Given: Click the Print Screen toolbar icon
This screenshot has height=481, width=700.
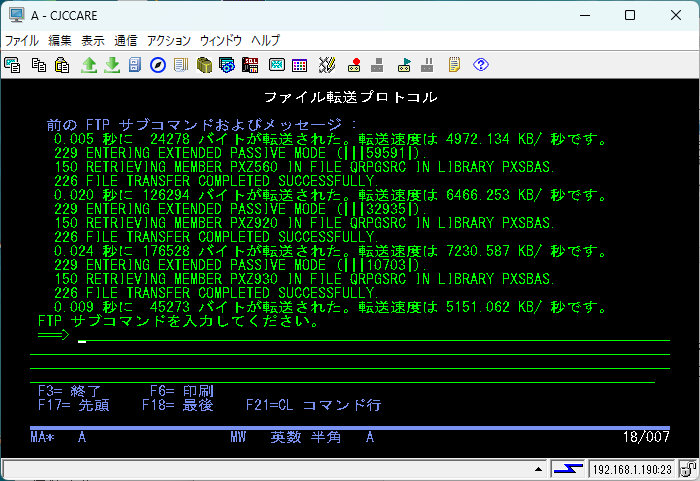Looking at the screenshot, I should 12,65.
